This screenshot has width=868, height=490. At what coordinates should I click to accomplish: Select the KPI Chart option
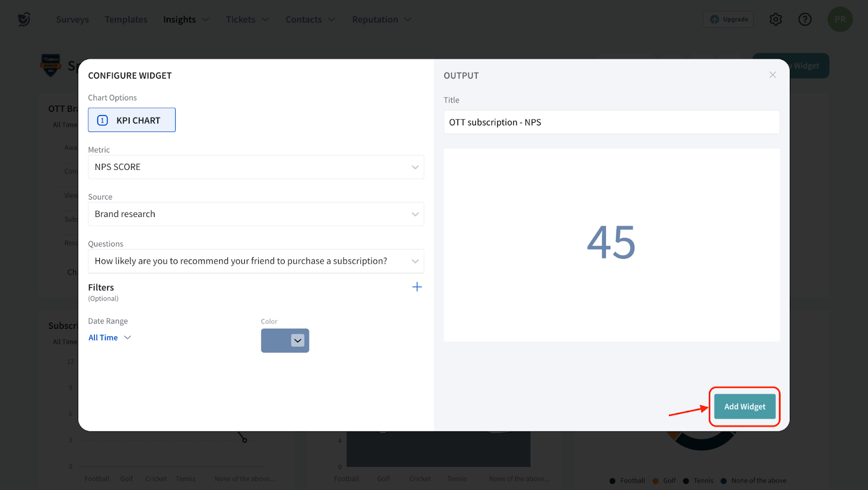pos(132,120)
